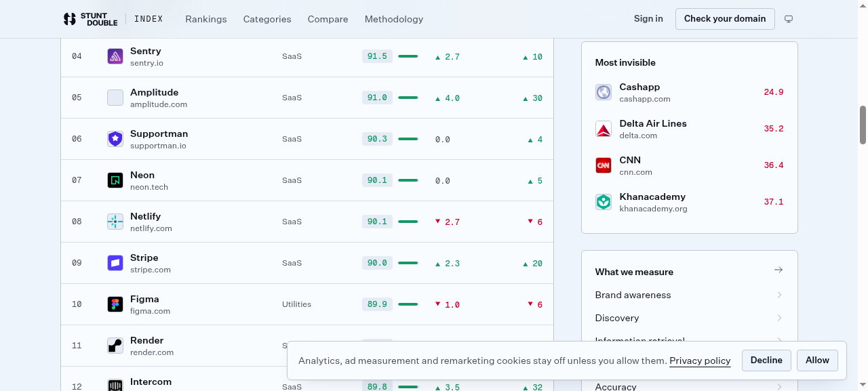The image size is (868, 391).
Task: Open the Privacy policy link
Action: pos(700,361)
